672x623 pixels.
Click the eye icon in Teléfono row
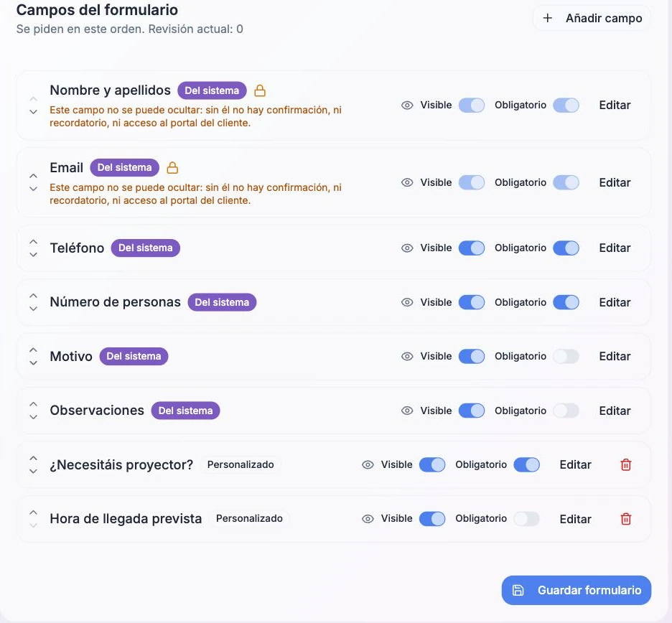click(x=407, y=248)
